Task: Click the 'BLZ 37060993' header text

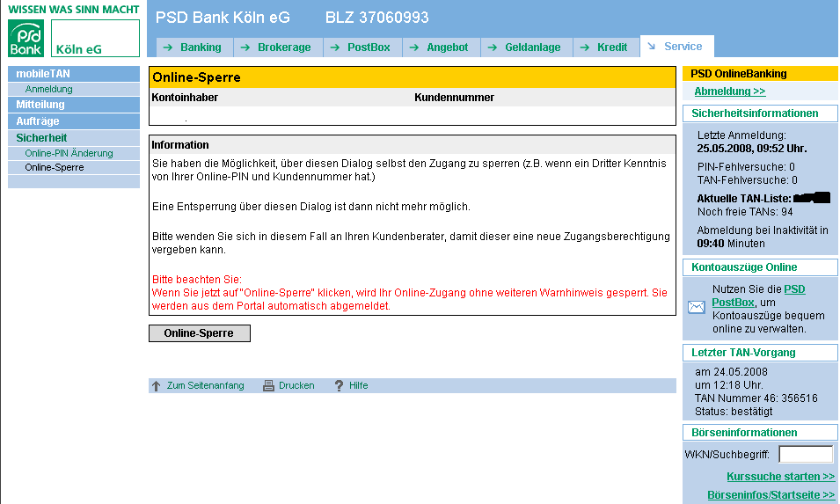Action: tap(377, 18)
